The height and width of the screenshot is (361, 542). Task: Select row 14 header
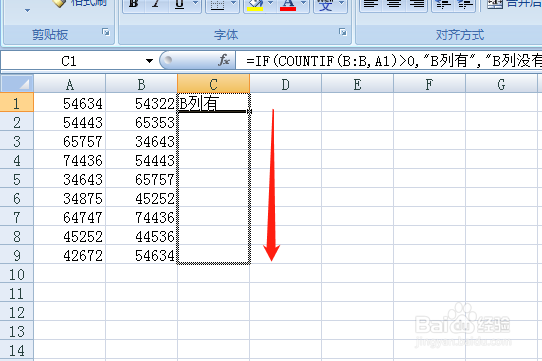[17, 350]
